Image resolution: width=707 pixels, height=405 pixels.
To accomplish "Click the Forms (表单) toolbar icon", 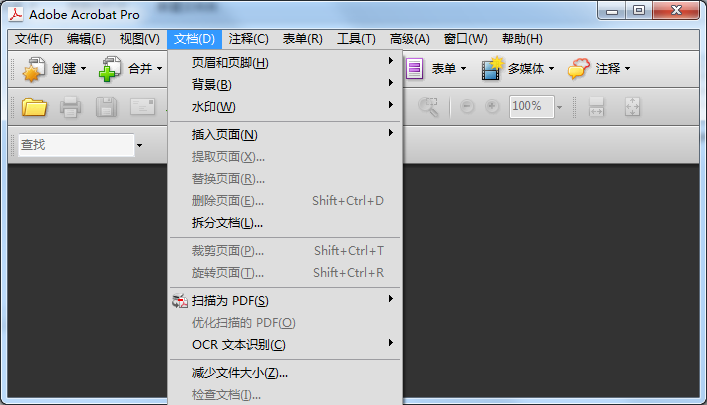I will 415,69.
